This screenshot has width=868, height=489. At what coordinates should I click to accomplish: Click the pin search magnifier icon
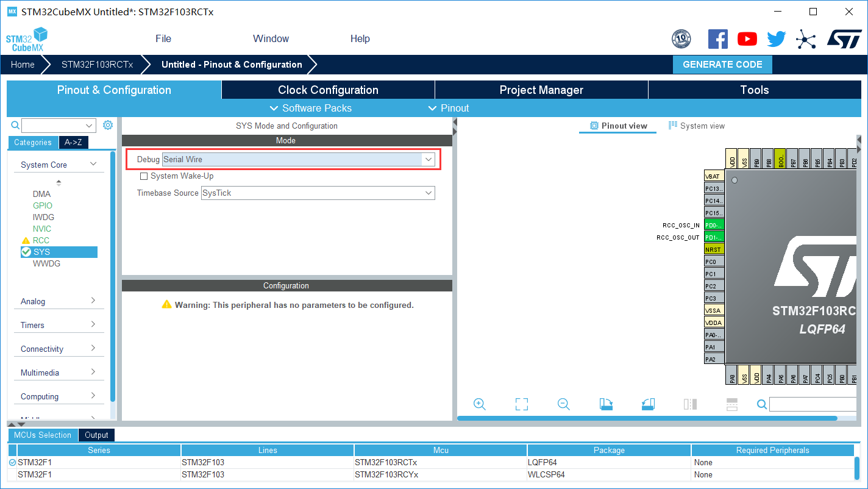coord(762,404)
